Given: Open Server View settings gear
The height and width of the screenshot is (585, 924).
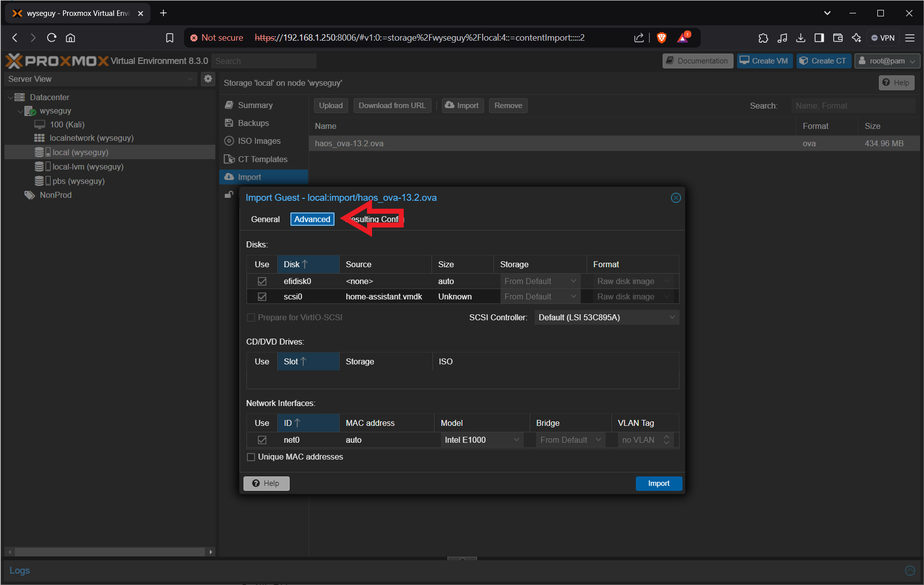Looking at the screenshot, I should (x=208, y=79).
